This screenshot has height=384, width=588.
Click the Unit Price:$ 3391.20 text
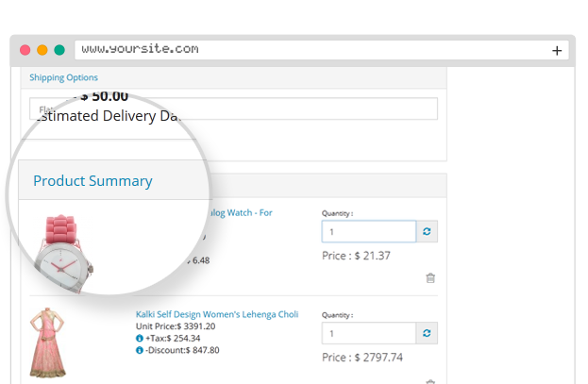176,326
